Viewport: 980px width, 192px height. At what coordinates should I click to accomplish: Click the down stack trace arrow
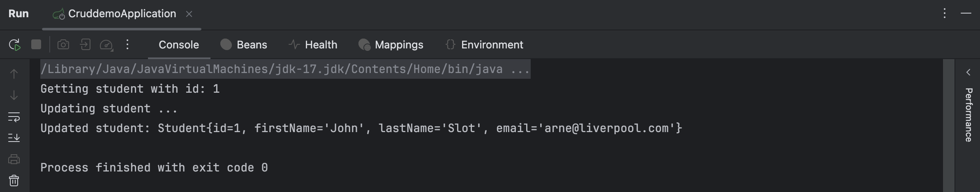click(14, 95)
